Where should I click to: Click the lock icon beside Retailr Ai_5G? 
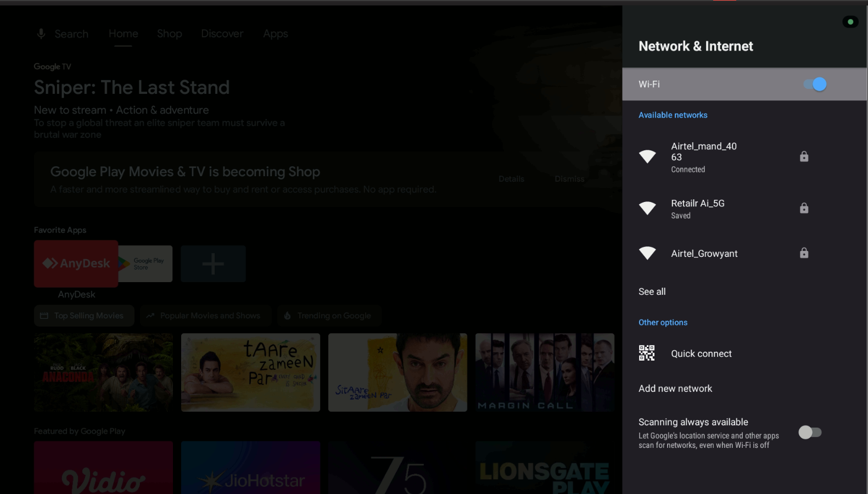804,208
